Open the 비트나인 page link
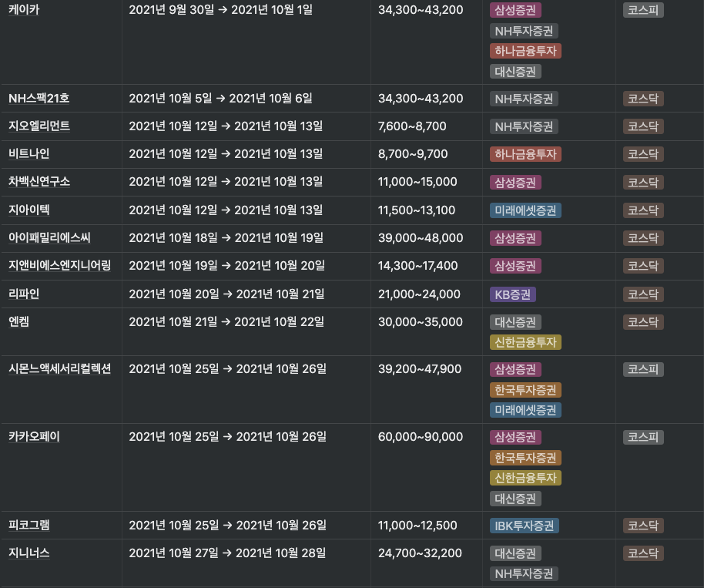 point(29,153)
